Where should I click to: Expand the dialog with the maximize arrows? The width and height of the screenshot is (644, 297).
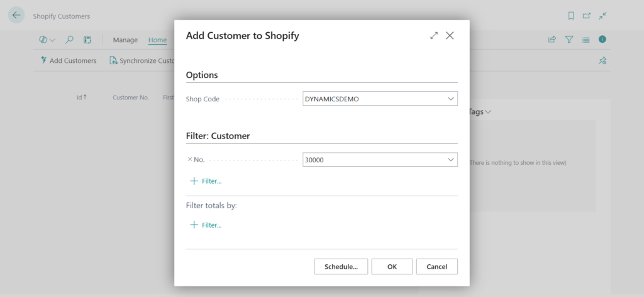point(434,36)
